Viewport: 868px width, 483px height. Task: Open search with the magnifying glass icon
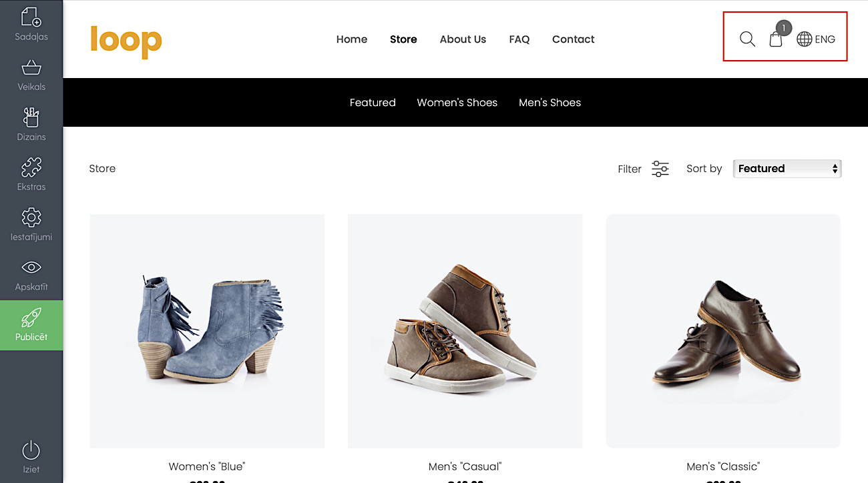[x=747, y=39]
